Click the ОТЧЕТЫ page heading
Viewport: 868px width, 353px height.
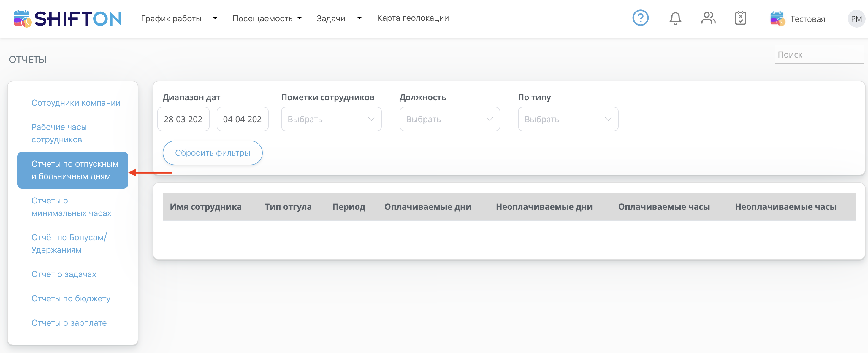click(x=28, y=59)
